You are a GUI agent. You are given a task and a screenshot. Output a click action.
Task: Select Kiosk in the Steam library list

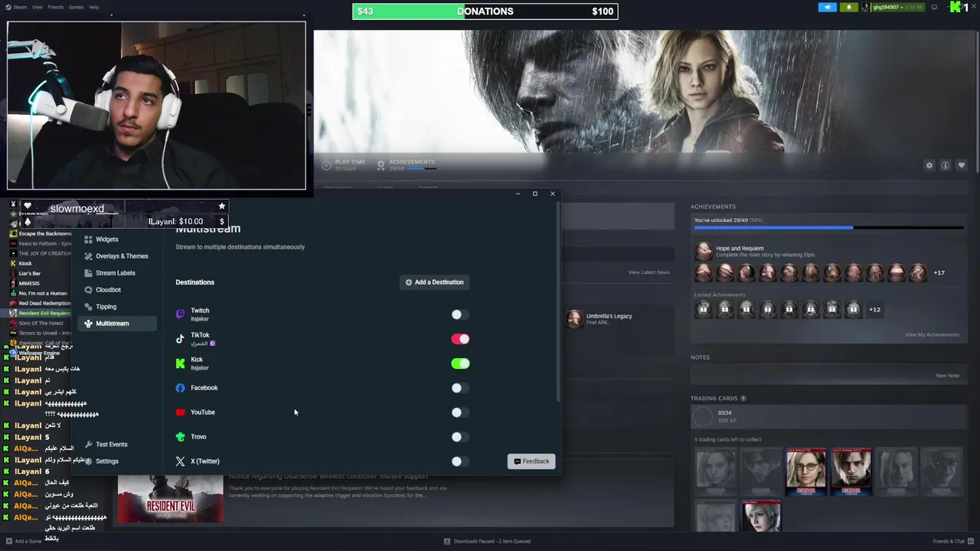click(x=25, y=263)
